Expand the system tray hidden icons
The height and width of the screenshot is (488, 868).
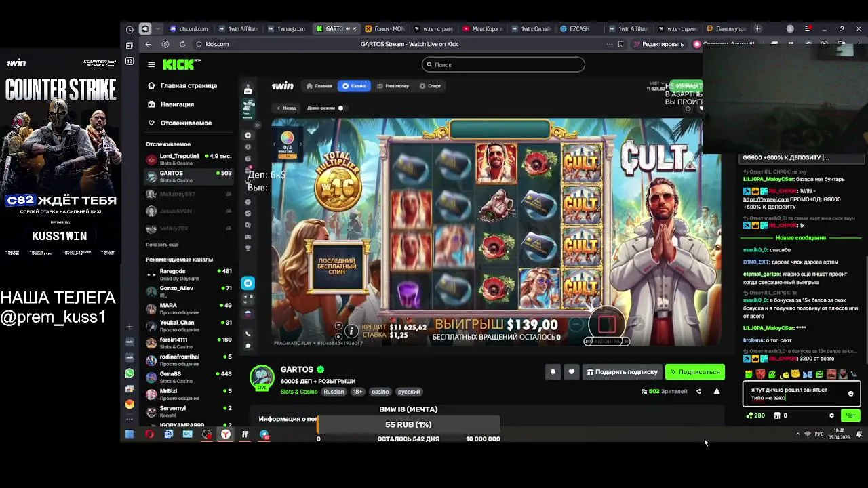pos(797,434)
